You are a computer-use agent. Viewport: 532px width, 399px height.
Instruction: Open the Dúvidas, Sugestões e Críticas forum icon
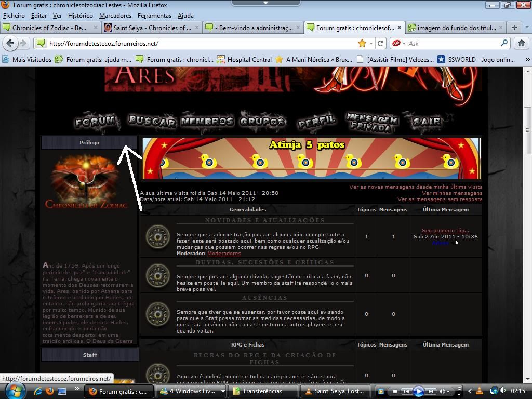(158, 275)
